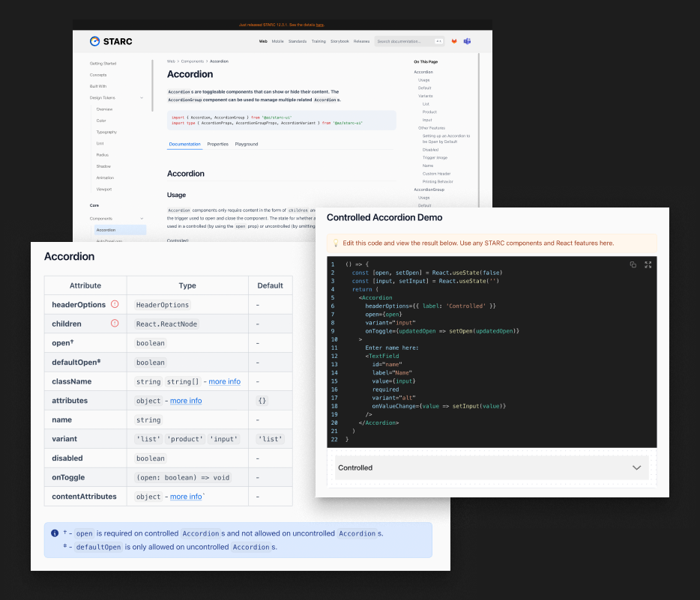The height and width of the screenshot is (600, 700).
Task: Open the Shadow design token page
Action: [x=103, y=166]
